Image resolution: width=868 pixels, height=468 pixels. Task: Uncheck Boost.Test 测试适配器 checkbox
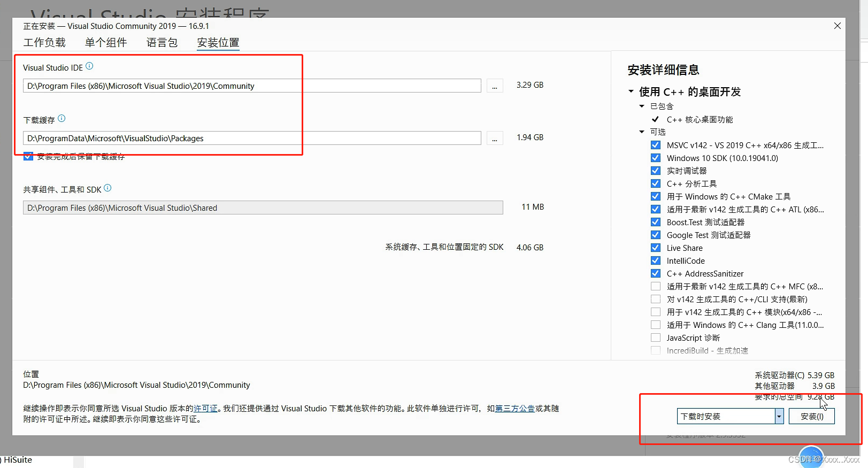tap(656, 222)
